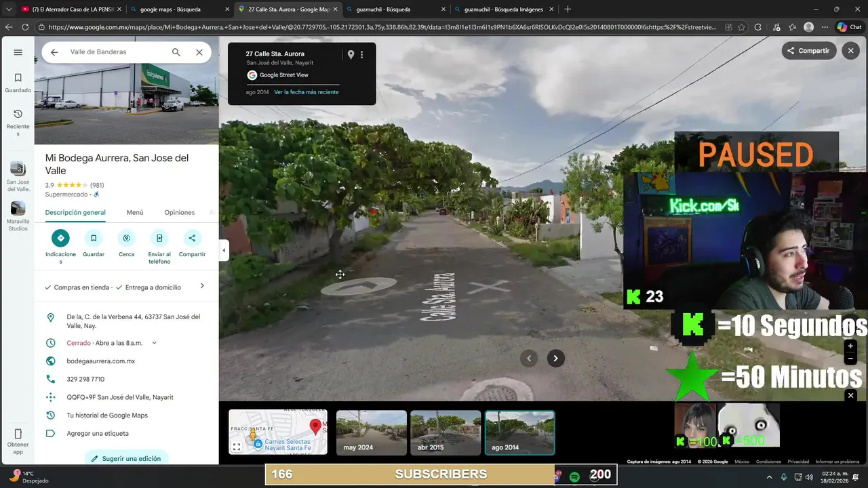The image size is (868, 488).
Task: Open browser extensions puzzle icon
Action: (x=758, y=27)
